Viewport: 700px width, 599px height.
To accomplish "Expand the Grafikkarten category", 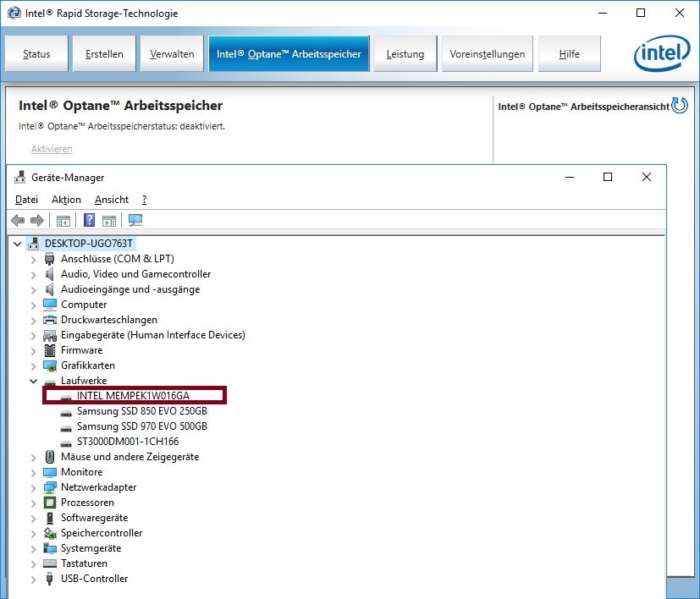I will [x=34, y=366].
